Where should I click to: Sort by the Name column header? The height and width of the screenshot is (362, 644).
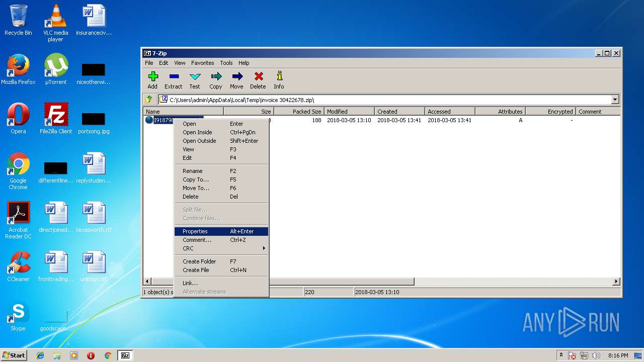pos(184,112)
